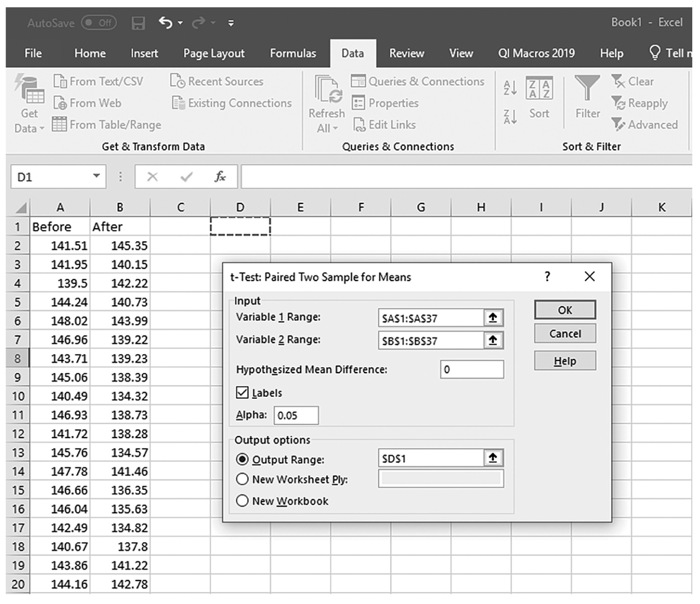Click the Alpha input field
The image size is (700, 604).
[296, 415]
